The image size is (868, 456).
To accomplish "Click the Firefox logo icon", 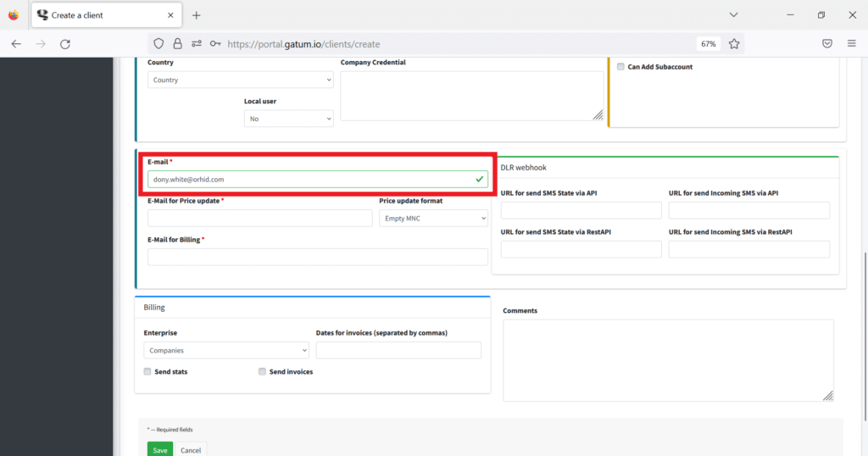I will pos(14,15).
